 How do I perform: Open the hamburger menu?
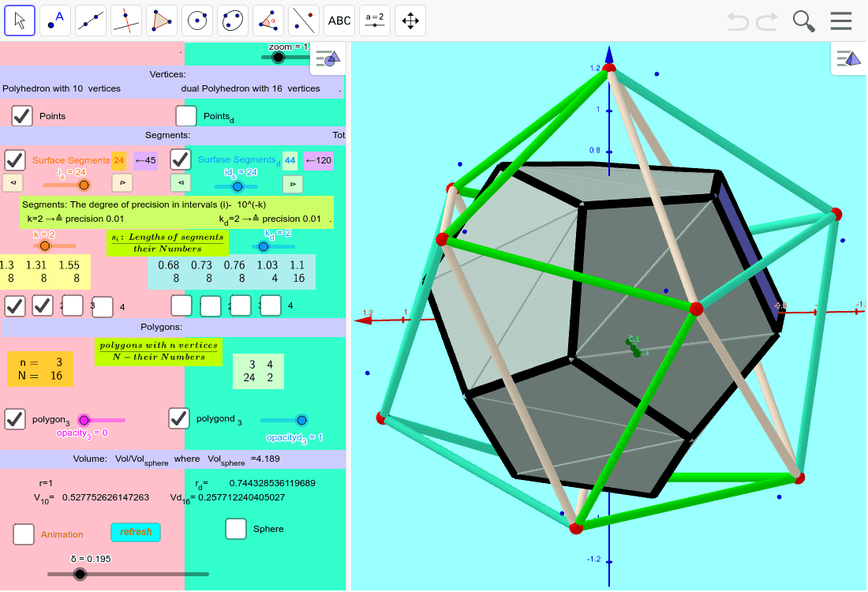coord(840,21)
